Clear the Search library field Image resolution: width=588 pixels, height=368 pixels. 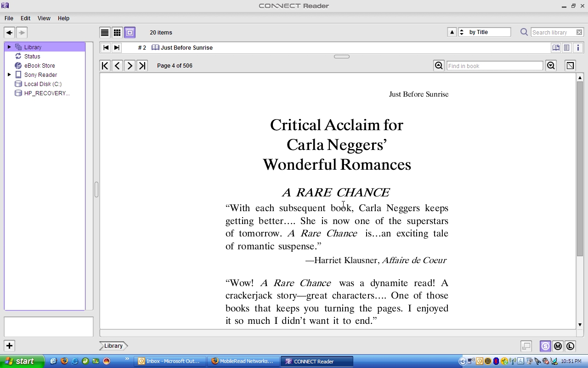(579, 32)
